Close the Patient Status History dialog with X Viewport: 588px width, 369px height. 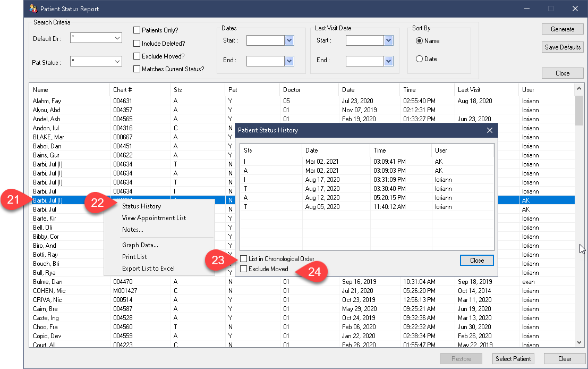click(x=489, y=130)
